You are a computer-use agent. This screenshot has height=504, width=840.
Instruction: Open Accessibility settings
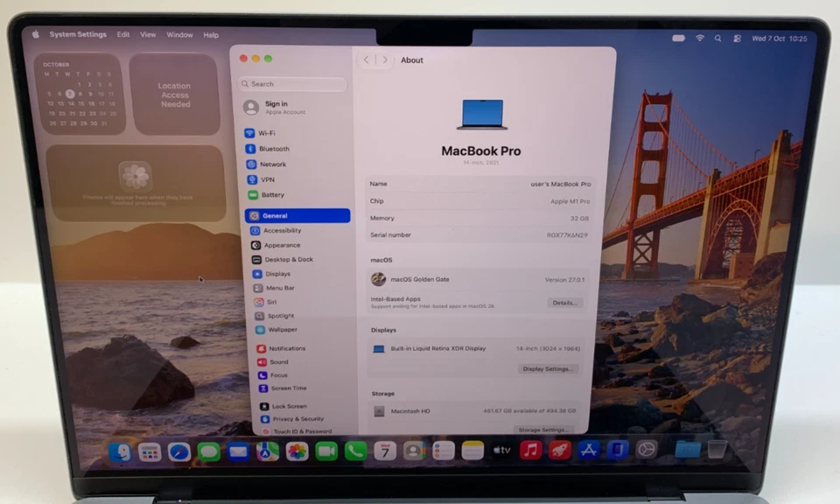pos(276,230)
